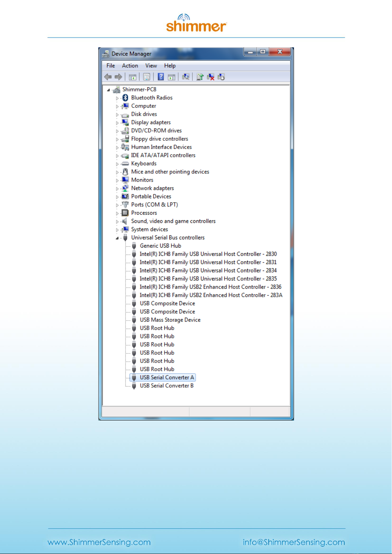Viewport: 392px width, 554px height.
Task: Click the USB Mass Storage Device icon
Action: click(x=134, y=320)
